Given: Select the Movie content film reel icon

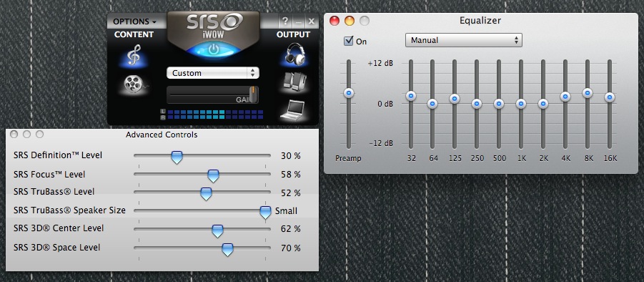Looking at the screenshot, I should (134, 84).
